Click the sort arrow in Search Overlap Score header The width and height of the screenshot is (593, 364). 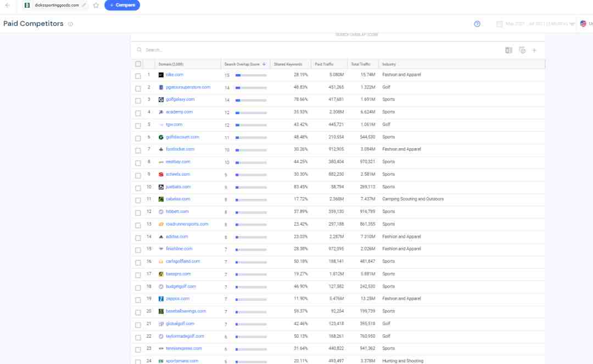264,64
